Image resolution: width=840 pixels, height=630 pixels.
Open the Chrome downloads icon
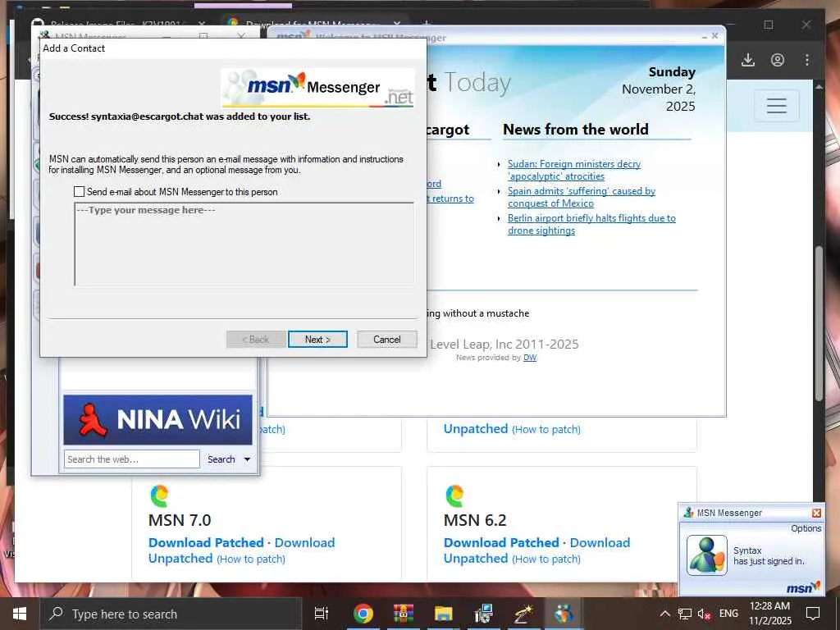tap(748, 60)
